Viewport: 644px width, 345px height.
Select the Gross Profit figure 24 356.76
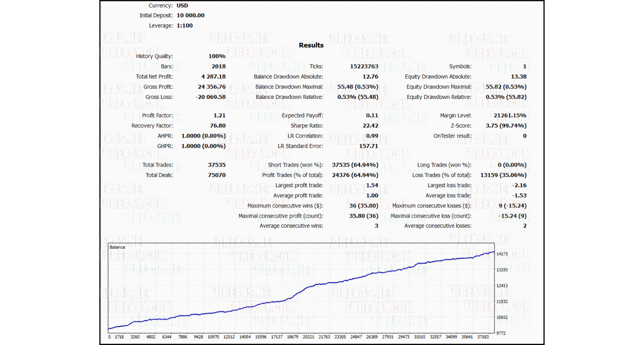click(x=211, y=86)
